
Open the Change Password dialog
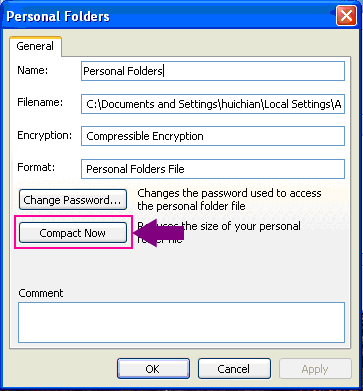point(73,200)
